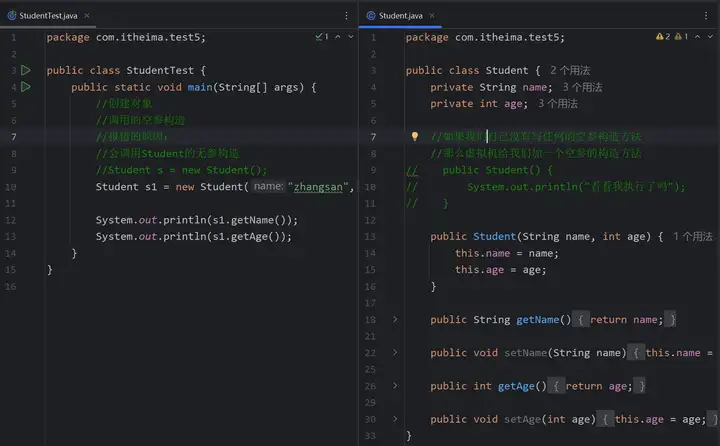Expand the folded getAge method
720x446 pixels.
394,386
